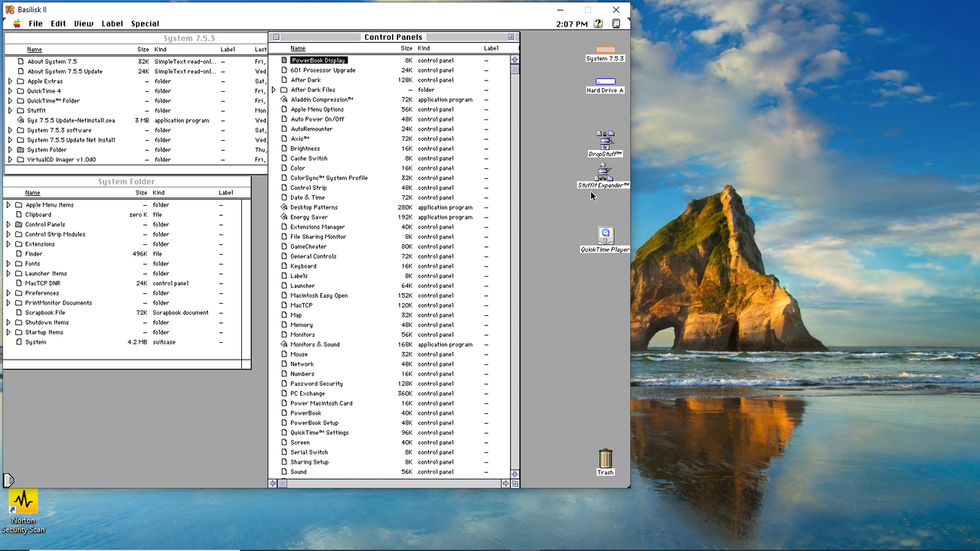
Task: Click Control Panels scroll up arrow
Action: tap(514, 60)
